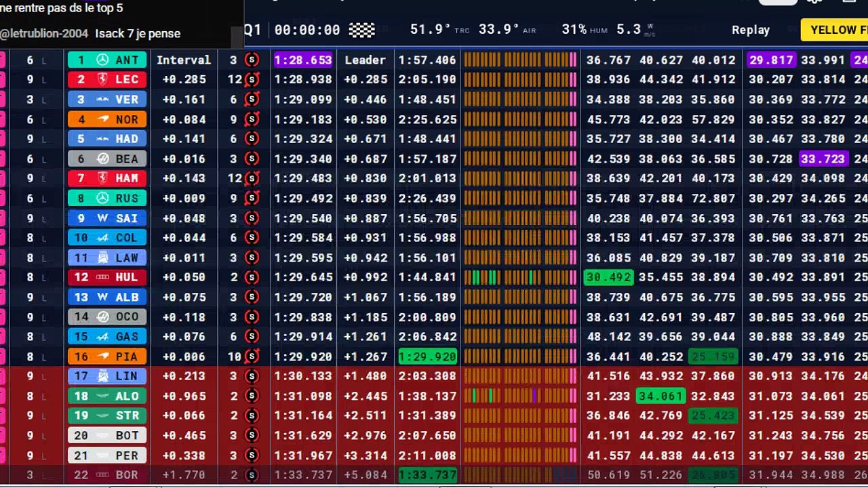Click the 2:26.439 last lap for RUS
Screen dimensions: 868x488
point(427,199)
